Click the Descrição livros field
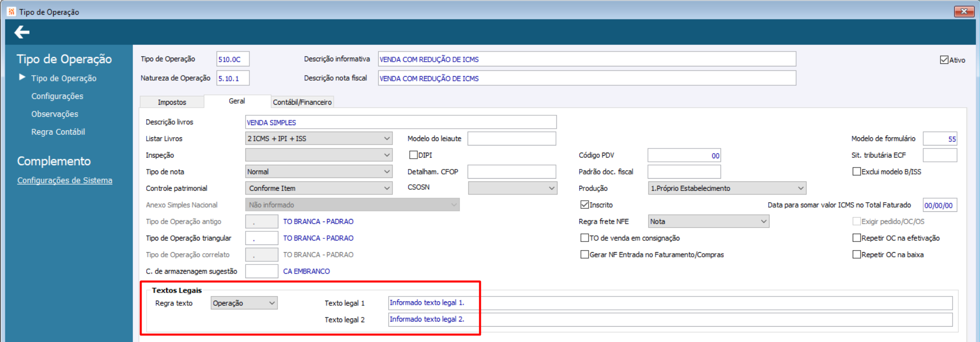Viewport: 980px width, 342px height. (401, 122)
